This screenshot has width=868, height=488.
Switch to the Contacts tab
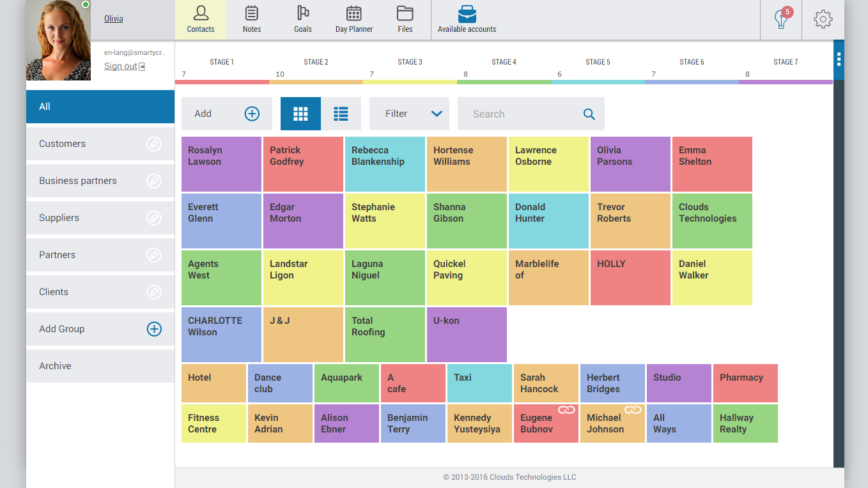point(200,19)
